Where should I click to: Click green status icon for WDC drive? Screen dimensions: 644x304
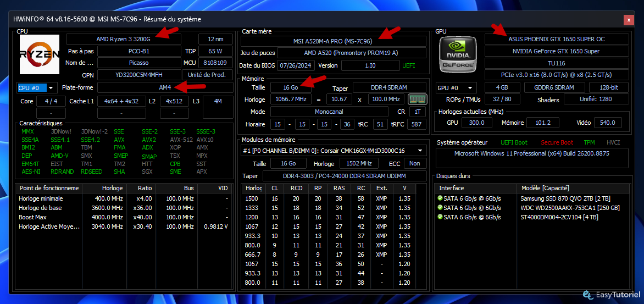440,208
